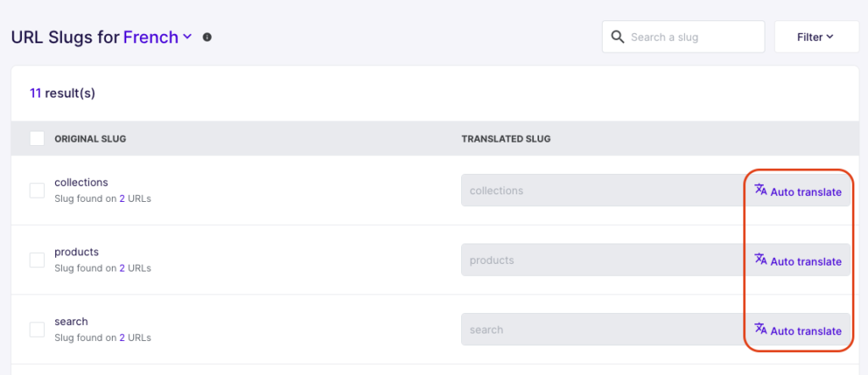Click translate icon in products row
The width and height of the screenshot is (868, 375).
coord(761,260)
